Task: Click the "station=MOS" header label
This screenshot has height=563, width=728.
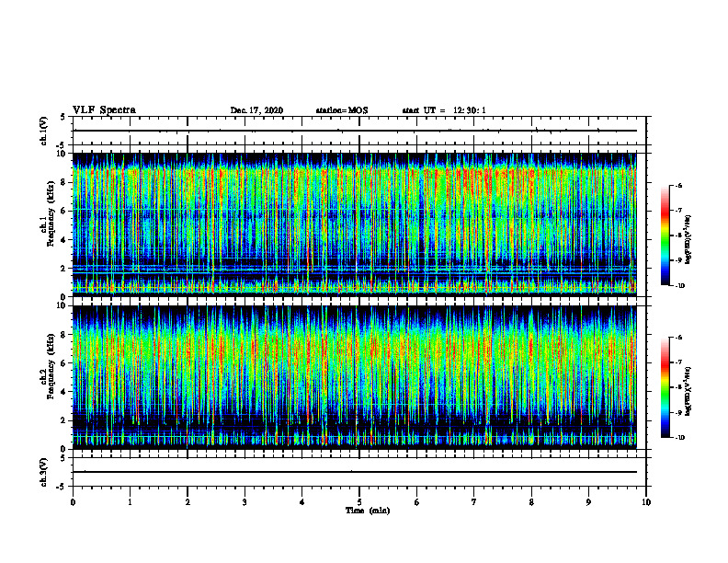Action: [x=342, y=110]
